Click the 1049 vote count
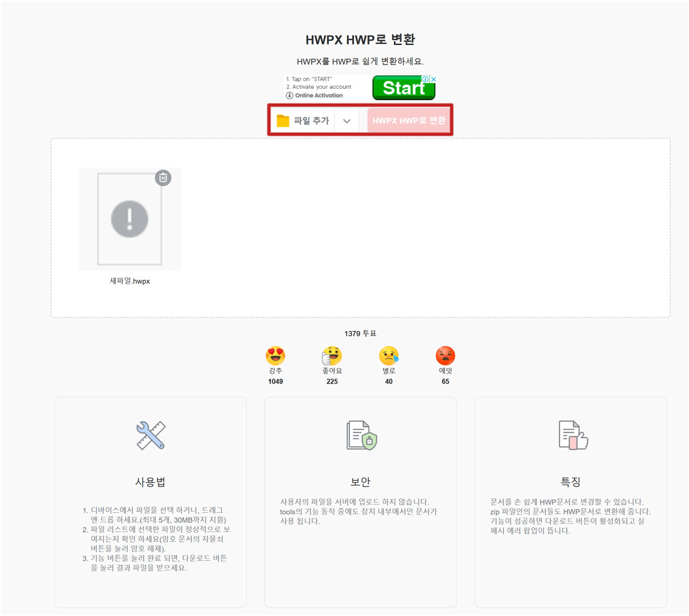Image resolution: width=689 pixels, height=616 pixels. (276, 381)
